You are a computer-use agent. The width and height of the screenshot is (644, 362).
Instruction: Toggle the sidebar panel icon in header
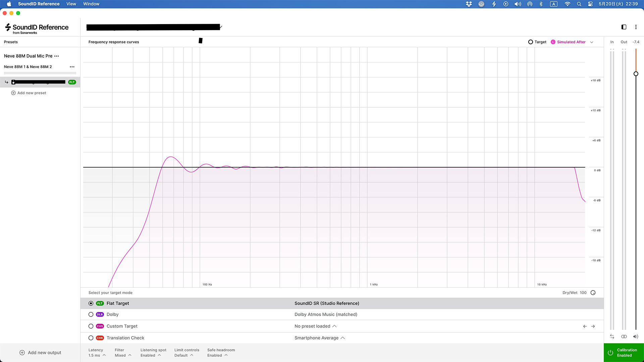pos(624,27)
